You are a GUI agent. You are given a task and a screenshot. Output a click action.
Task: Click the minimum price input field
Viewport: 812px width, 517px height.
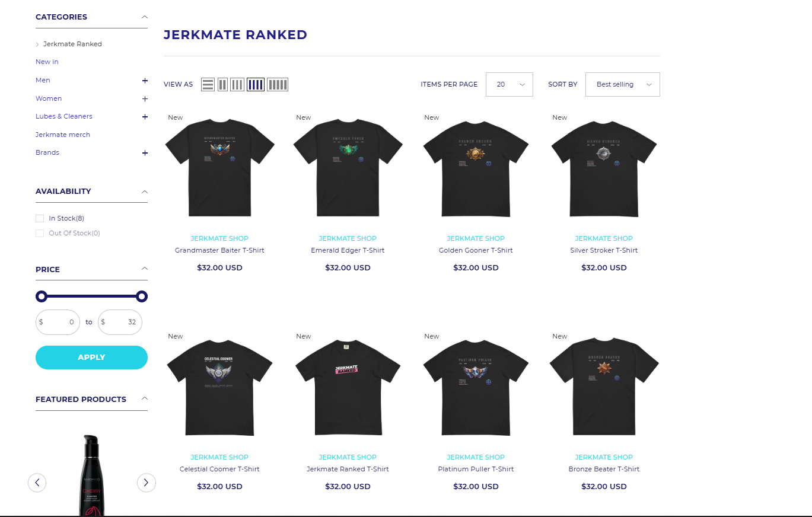coord(58,322)
